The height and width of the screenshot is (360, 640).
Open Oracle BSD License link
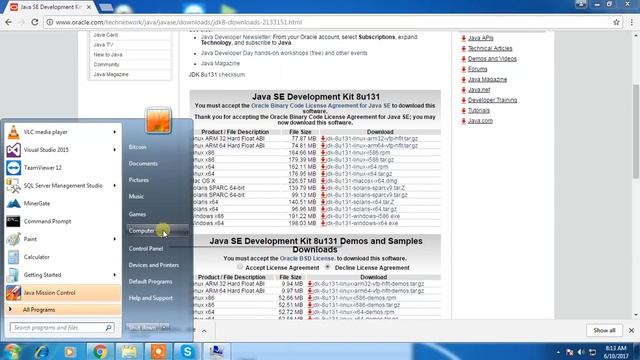pos(307,258)
